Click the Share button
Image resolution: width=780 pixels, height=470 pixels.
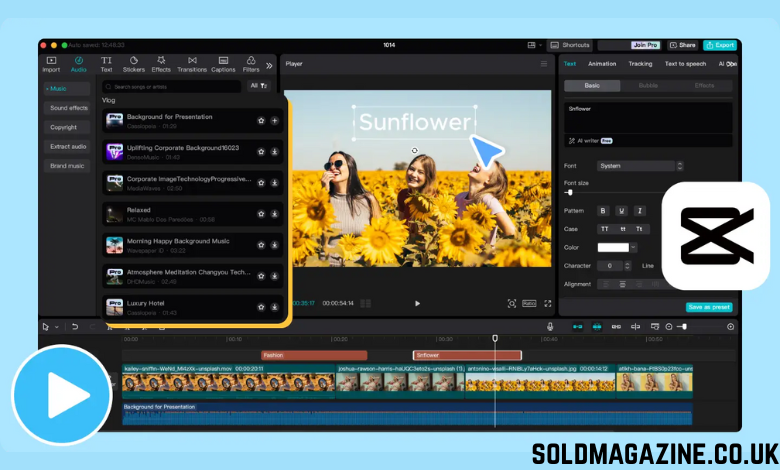coord(682,45)
